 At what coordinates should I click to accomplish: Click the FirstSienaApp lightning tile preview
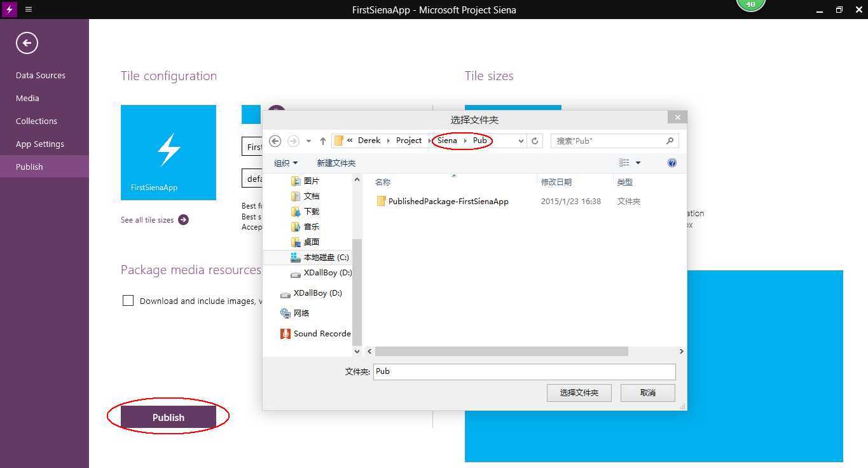(169, 153)
